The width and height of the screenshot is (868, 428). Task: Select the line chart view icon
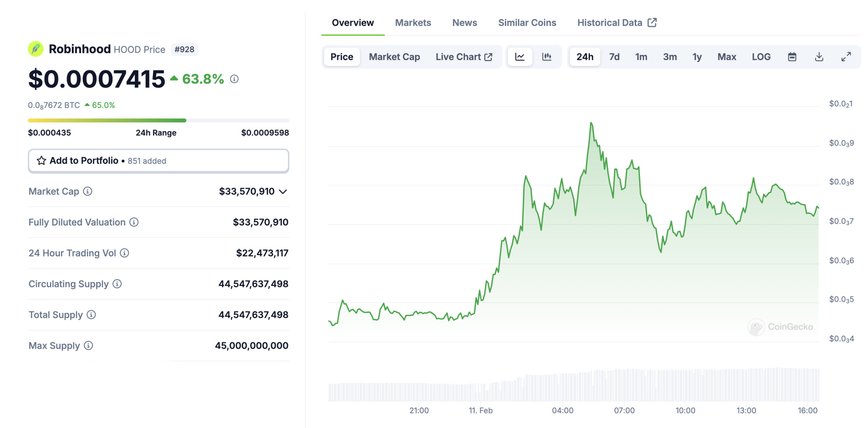pyautogui.click(x=520, y=57)
